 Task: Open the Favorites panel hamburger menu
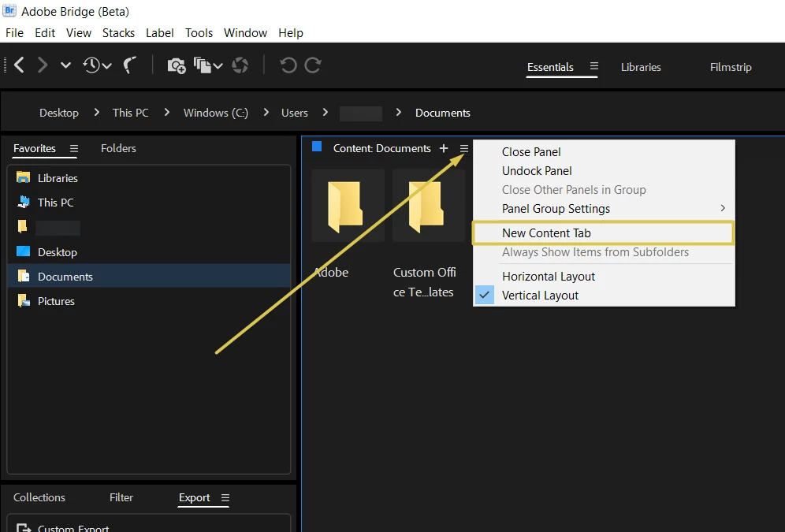pyautogui.click(x=74, y=149)
